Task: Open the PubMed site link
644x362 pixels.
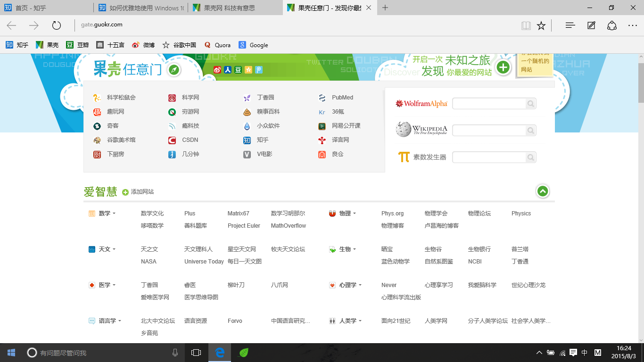Action: pos(342,98)
